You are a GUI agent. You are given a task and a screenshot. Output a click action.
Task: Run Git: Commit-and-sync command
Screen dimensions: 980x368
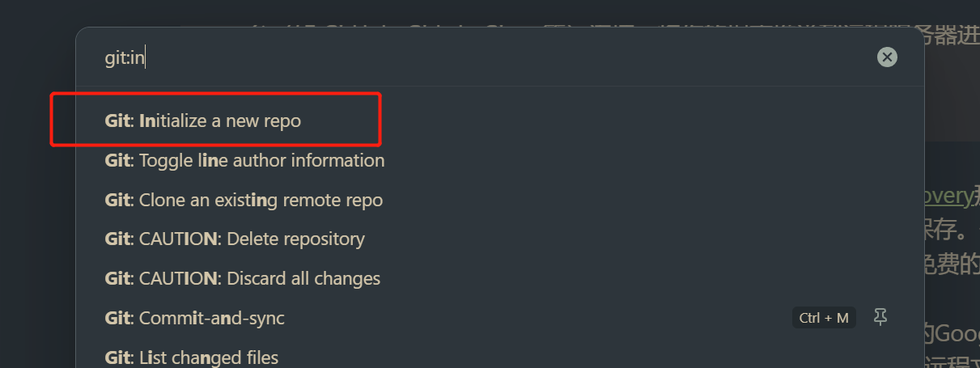500,318
